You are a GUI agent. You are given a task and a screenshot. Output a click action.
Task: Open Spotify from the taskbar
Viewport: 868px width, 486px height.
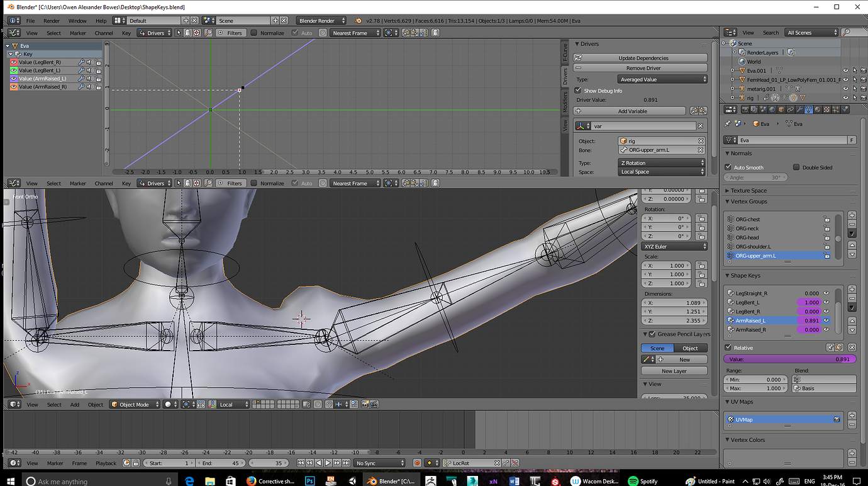(642, 481)
